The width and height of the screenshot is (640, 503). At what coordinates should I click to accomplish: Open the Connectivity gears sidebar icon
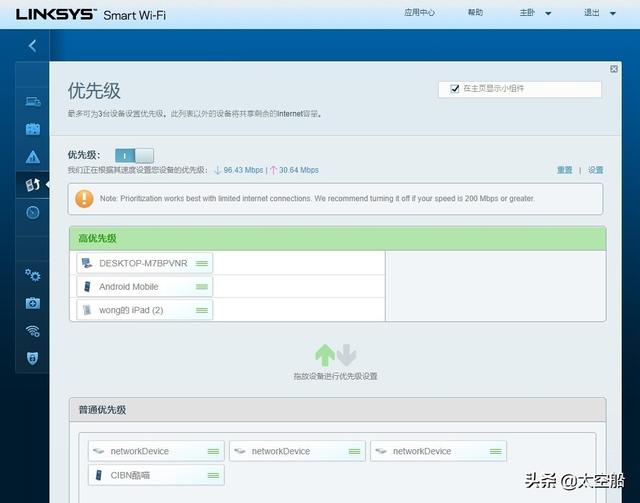click(32, 275)
